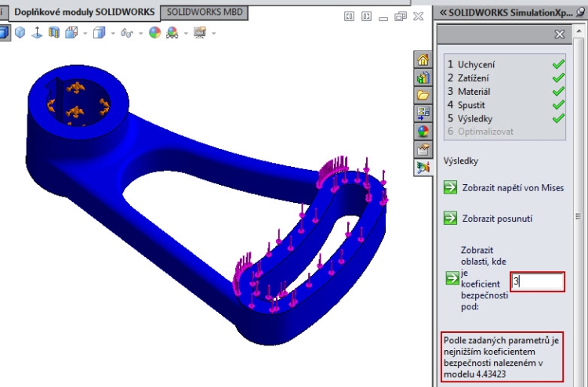Click the view orientation cube icon
588x387 pixels.
pyautogui.click(x=71, y=33)
